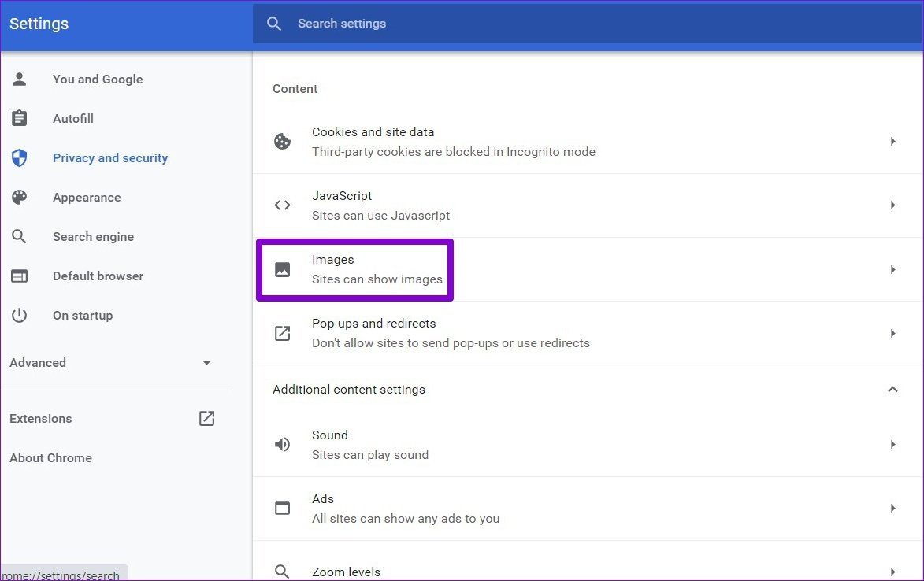Open You and Google section
This screenshot has height=581, width=924.
pyautogui.click(x=98, y=80)
